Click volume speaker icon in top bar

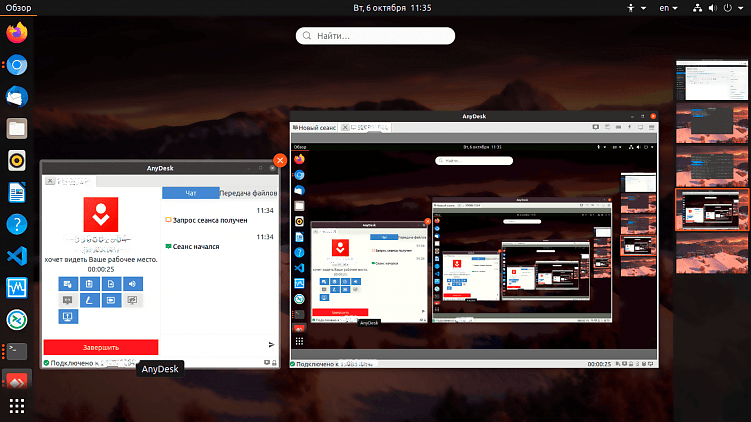tap(713, 8)
